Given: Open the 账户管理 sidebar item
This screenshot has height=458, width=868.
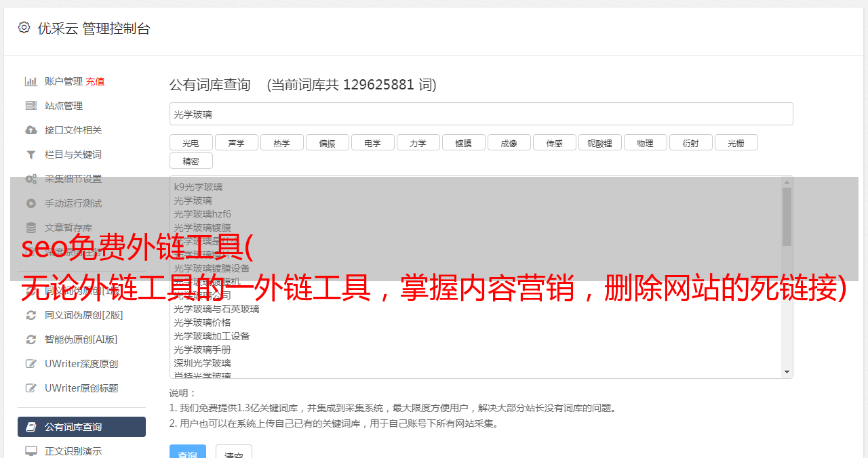Looking at the screenshot, I should (64, 81).
